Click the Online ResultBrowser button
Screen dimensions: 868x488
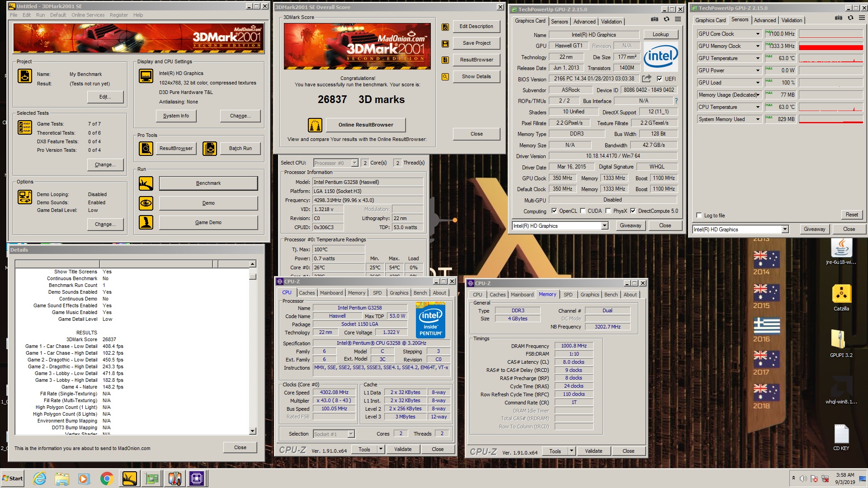pyautogui.click(x=366, y=125)
